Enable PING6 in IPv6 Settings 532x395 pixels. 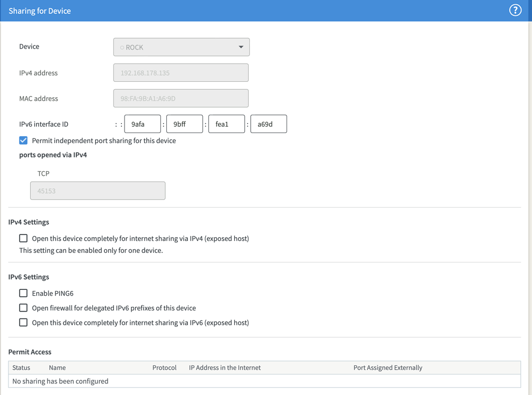[23, 293]
